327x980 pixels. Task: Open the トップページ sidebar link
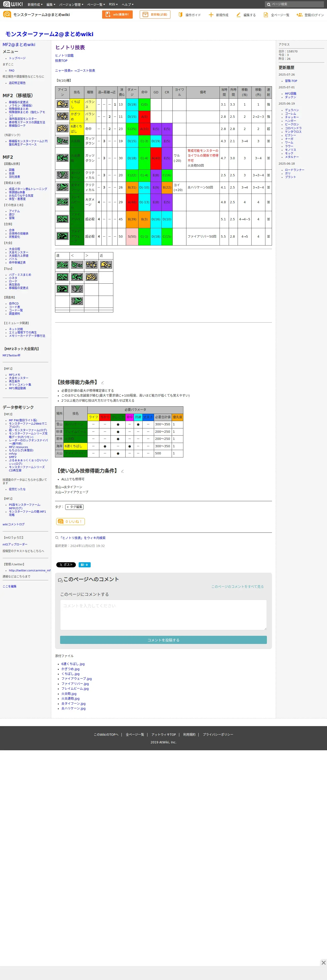click(17, 58)
